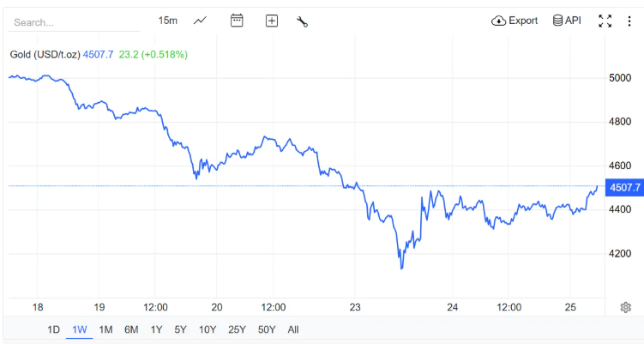Click the Search input field
The height and width of the screenshot is (344, 644).
(x=69, y=22)
